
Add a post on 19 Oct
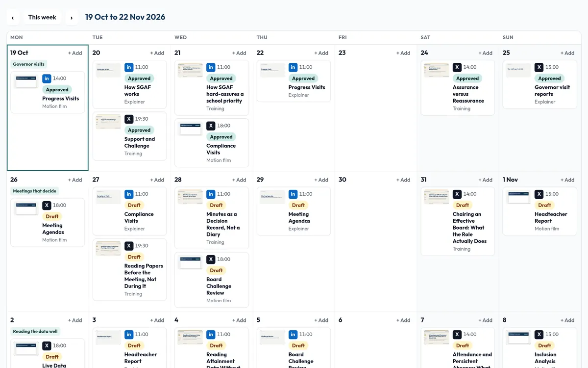point(75,53)
